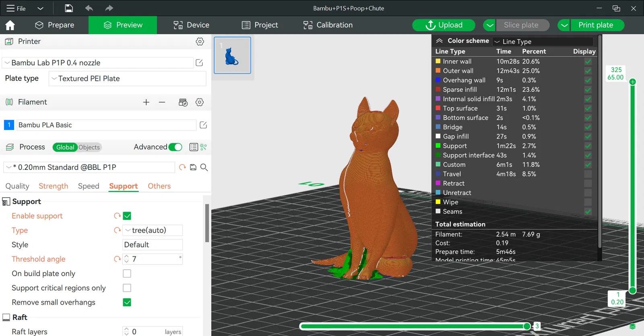Show Travel lines in display
This screenshot has height=336, width=644.
click(x=588, y=174)
